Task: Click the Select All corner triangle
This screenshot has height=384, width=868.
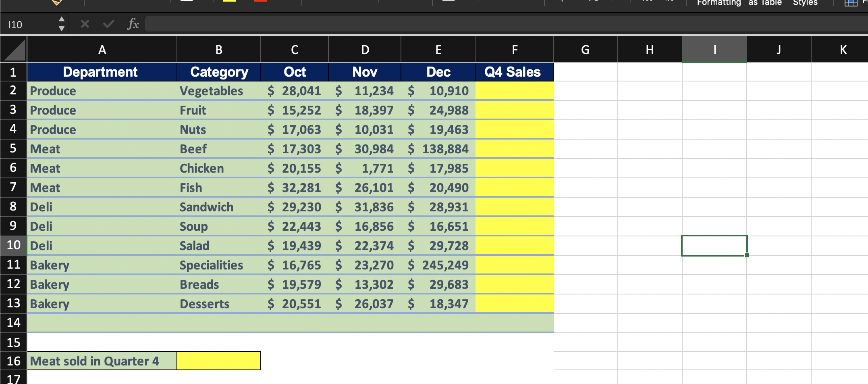Action: coord(13,50)
